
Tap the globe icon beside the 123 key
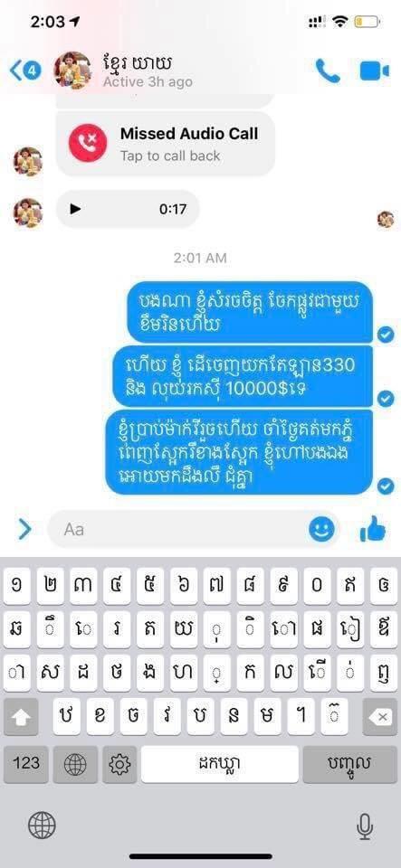coord(75,765)
